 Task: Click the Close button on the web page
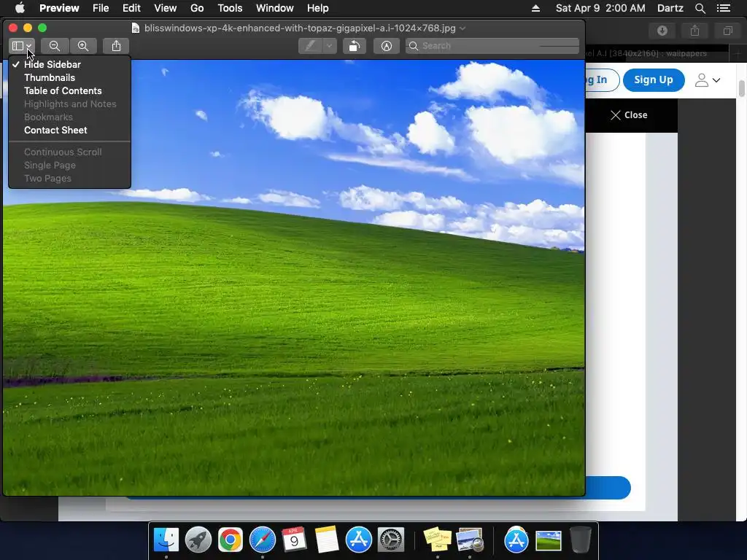[629, 114]
